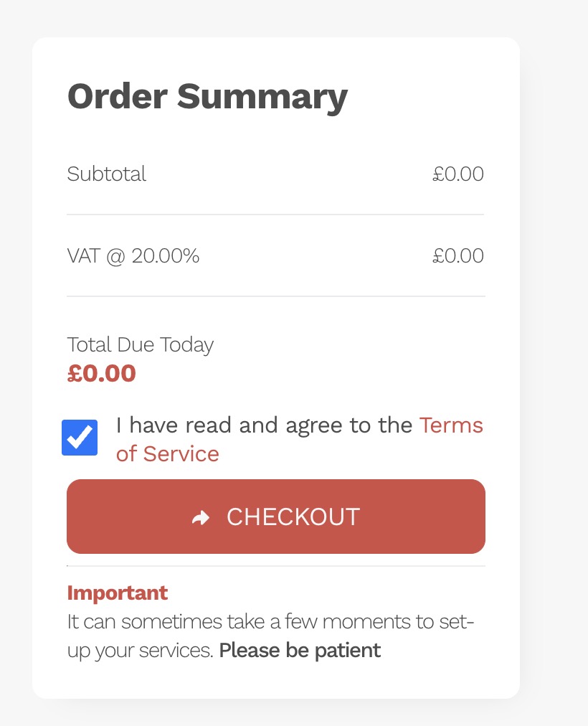Click the Subtotal £0.00 amount

point(457,174)
